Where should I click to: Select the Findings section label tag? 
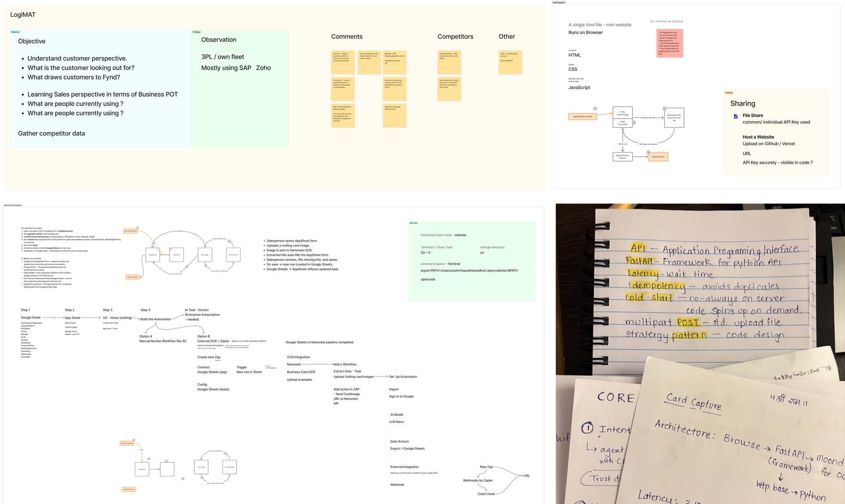(196, 32)
